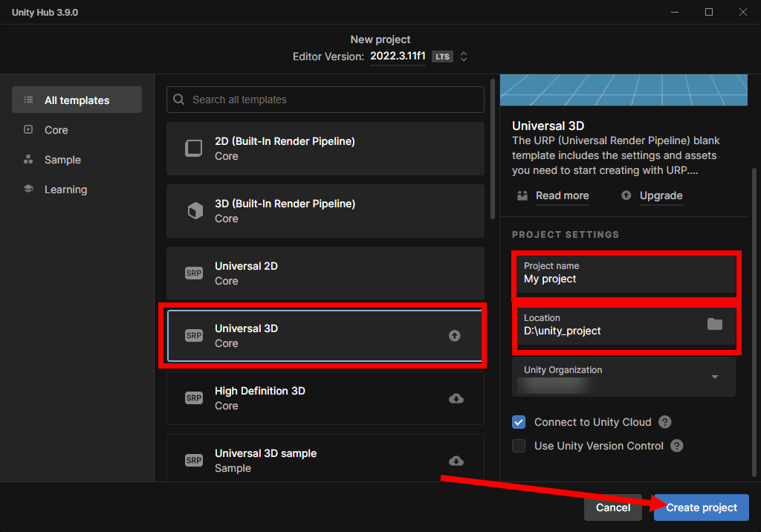This screenshot has height=532, width=761.
Task: Focus the Search all templates field
Action: tap(326, 100)
